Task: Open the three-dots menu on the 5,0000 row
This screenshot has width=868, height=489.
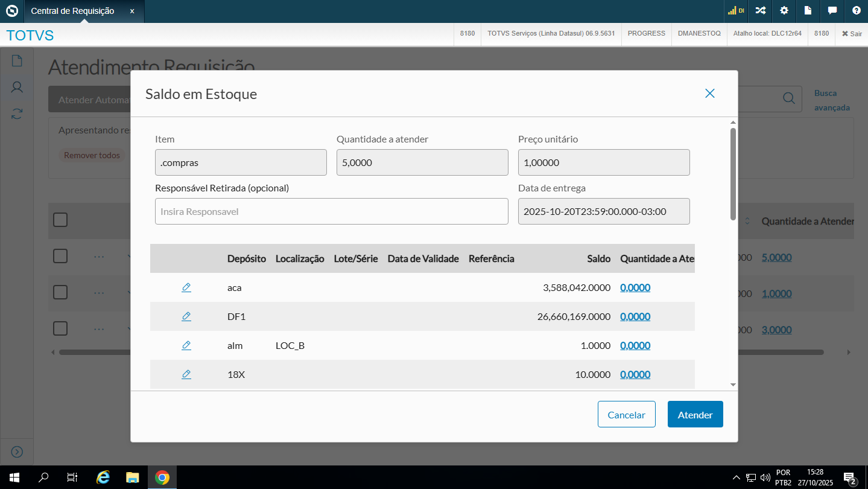Action: tap(99, 257)
